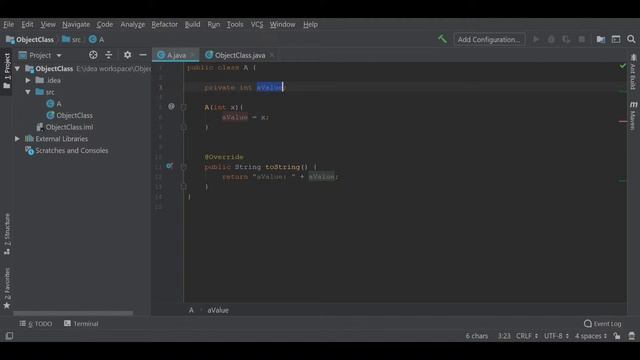Select Scratches and Consoles item
Screen dimensions: 640x360
pyautogui.click(x=67, y=151)
